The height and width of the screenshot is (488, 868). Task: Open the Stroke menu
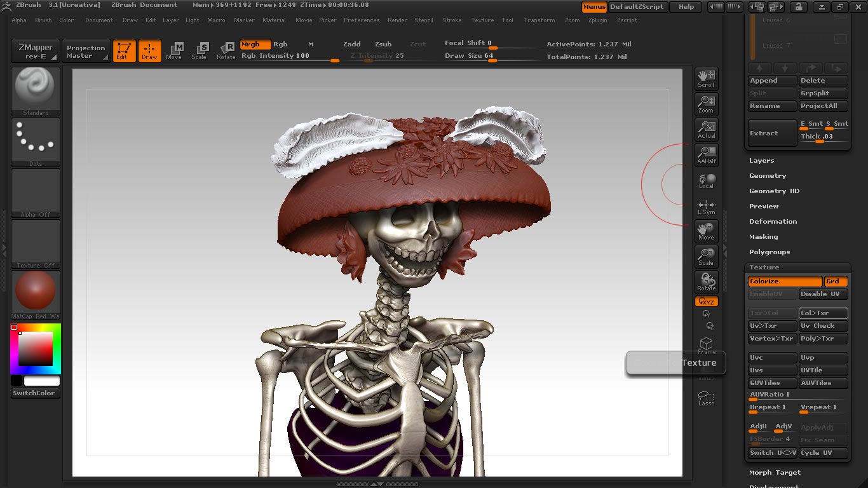point(452,20)
